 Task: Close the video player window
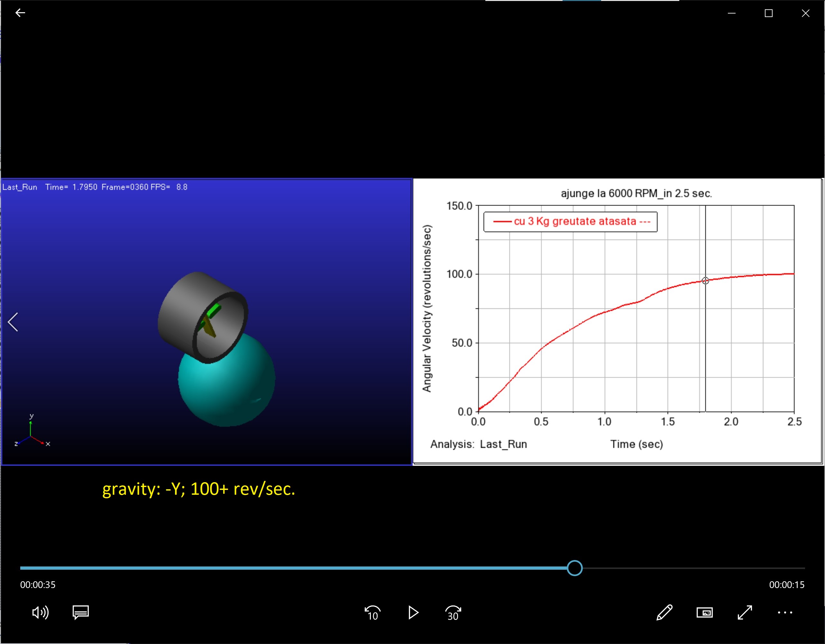pos(805,13)
